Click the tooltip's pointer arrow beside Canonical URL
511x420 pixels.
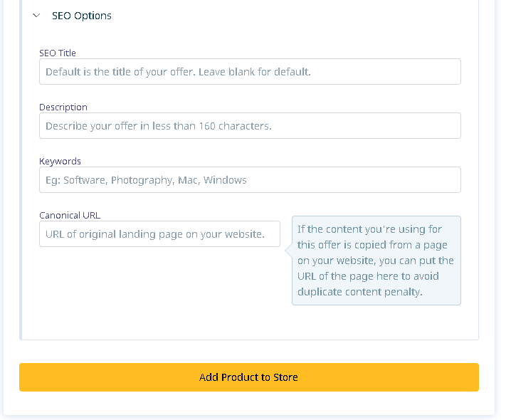(288, 251)
